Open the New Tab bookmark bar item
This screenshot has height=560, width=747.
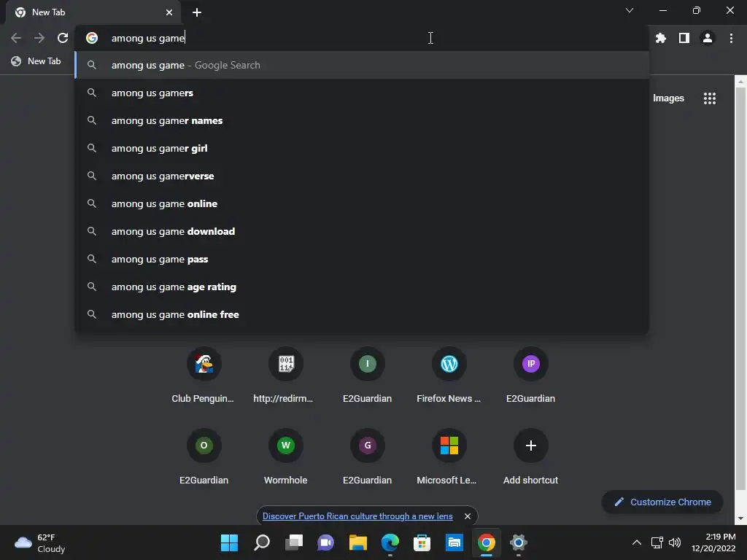click(36, 61)
